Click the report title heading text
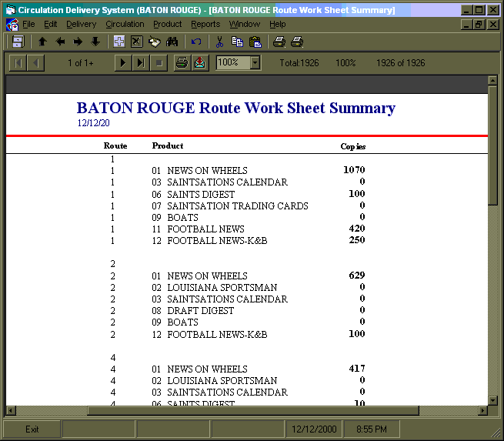504x441 pixels. 236,108
